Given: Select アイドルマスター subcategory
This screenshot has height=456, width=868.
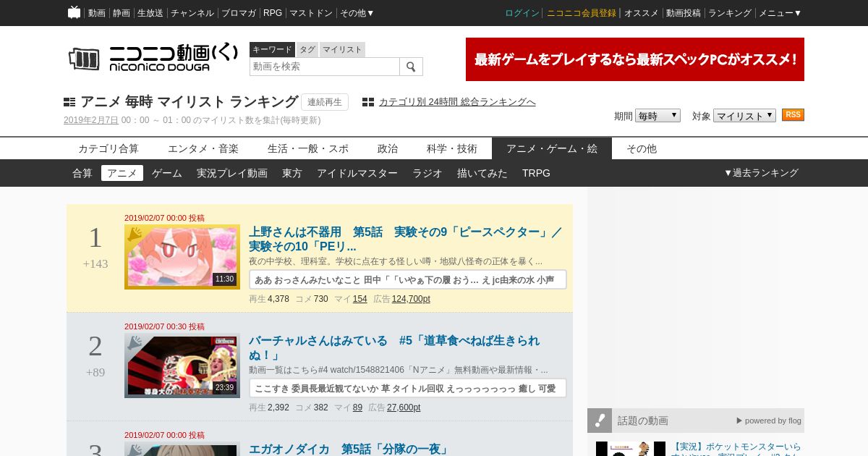Looking at the screenshot, I should (357, 173).
